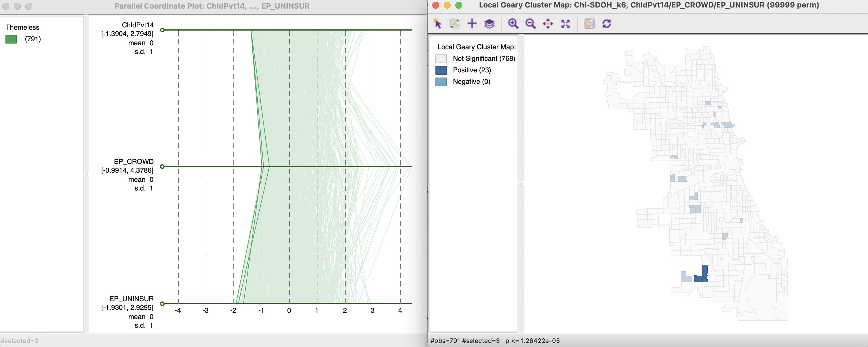Click the PCP legend splitter handle
This screenshot has width=868, height=347.
point(87,174)
